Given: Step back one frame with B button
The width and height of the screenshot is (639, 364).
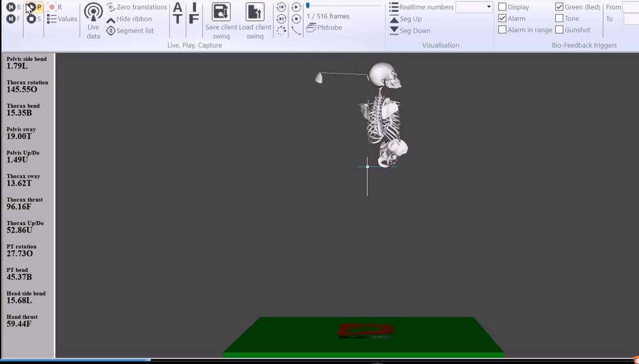Looking at the screenshot, I should (11, 7).
